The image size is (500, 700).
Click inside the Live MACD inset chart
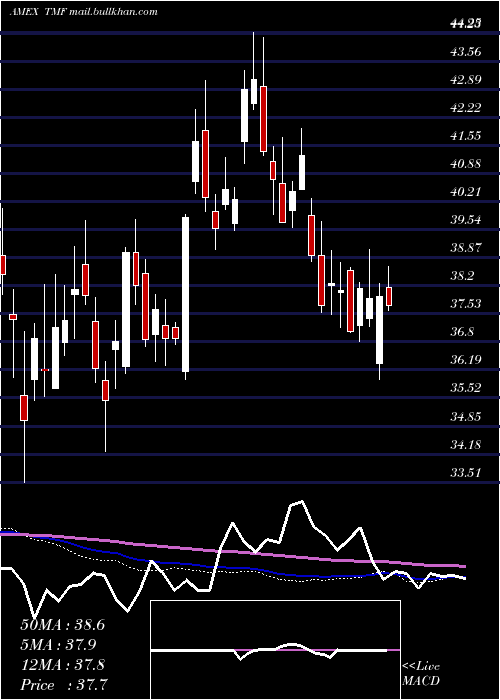275,650
